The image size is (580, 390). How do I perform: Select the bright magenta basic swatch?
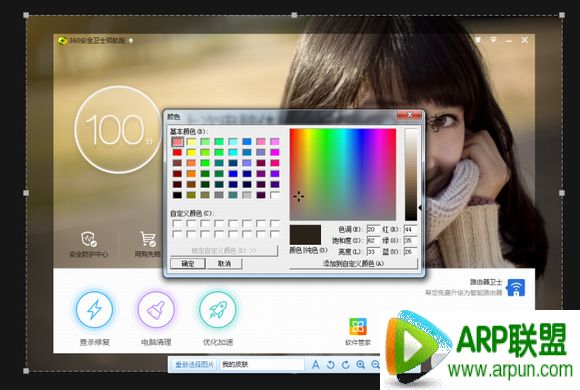(275, 152)
